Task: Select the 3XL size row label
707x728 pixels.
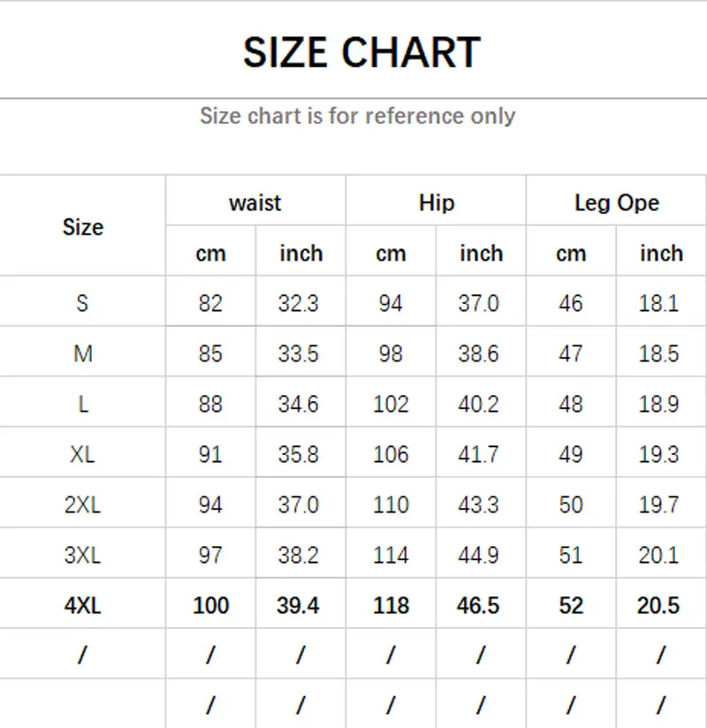Action: click(x=82, y=555)
